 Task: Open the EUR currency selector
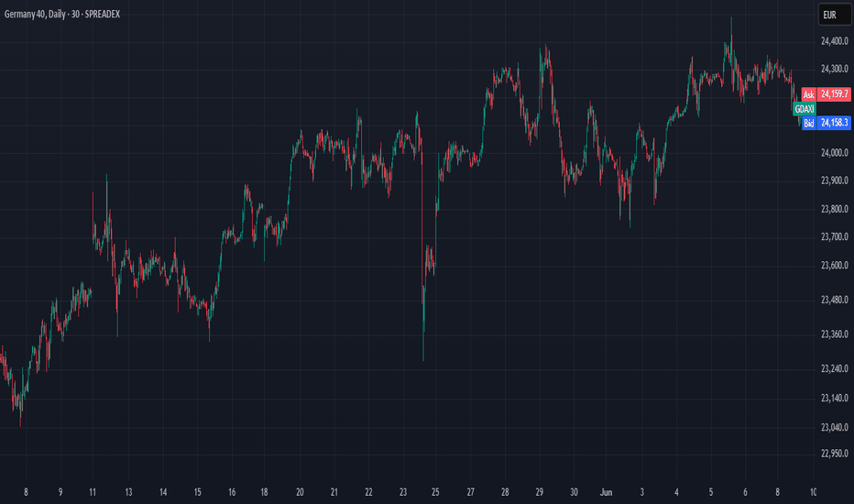tap(835, 15)
